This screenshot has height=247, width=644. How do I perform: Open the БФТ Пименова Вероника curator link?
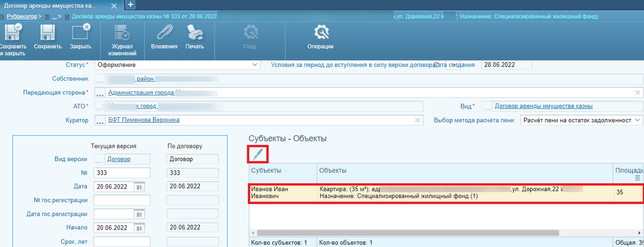coord(144,120)
